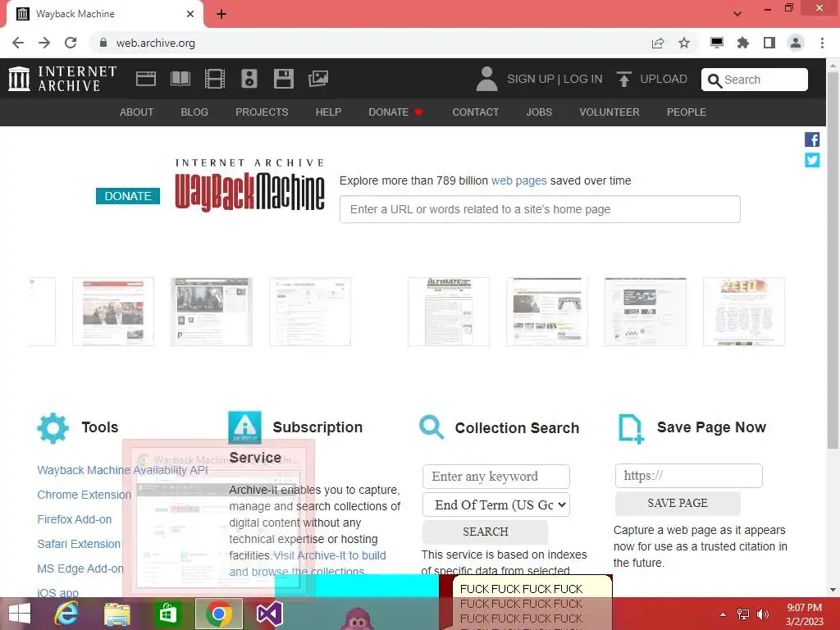Click the Internet Archive logo
Viewport: 840px width, 630px height.
(x=62, y=79)
